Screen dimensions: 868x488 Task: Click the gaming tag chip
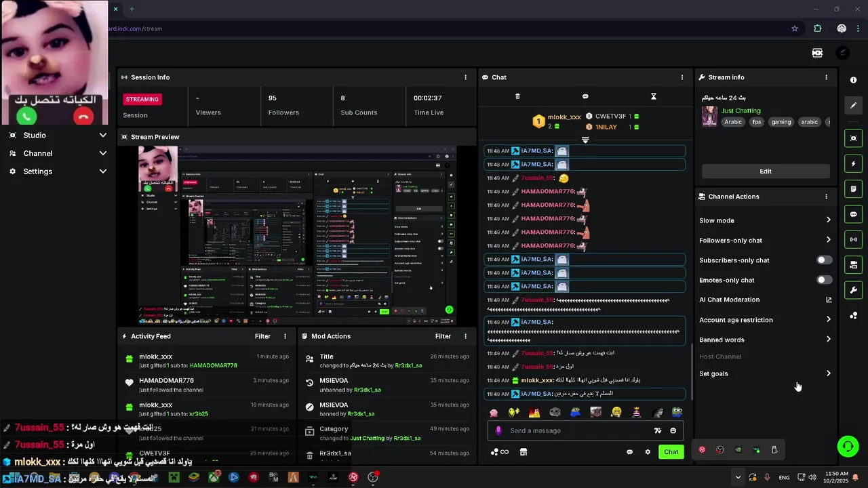point(781,122)
